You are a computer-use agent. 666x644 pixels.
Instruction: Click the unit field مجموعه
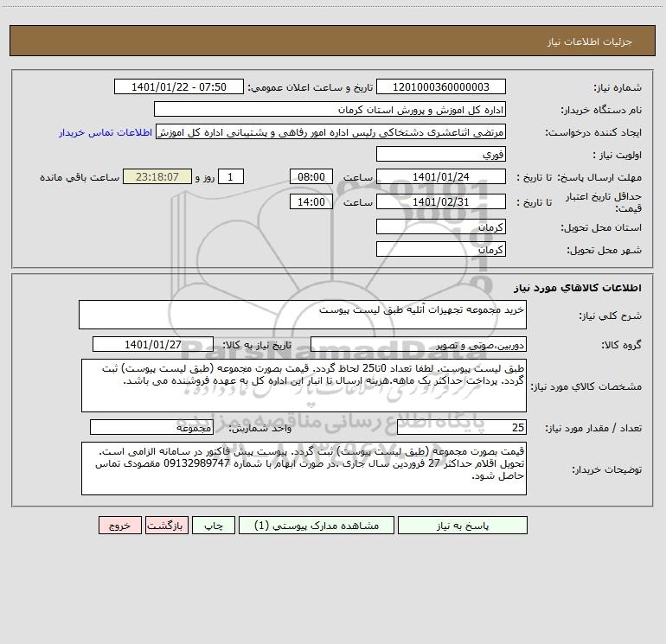click(x=151, y=427)
